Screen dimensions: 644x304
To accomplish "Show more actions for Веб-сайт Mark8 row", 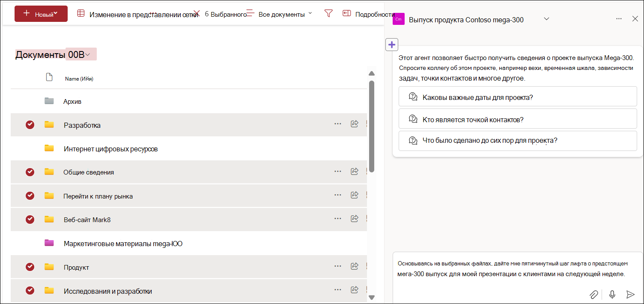I will click(x=338, y=219).
